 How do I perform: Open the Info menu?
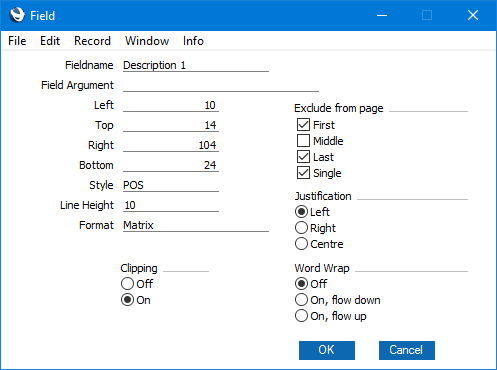click(x=193, y=41)
